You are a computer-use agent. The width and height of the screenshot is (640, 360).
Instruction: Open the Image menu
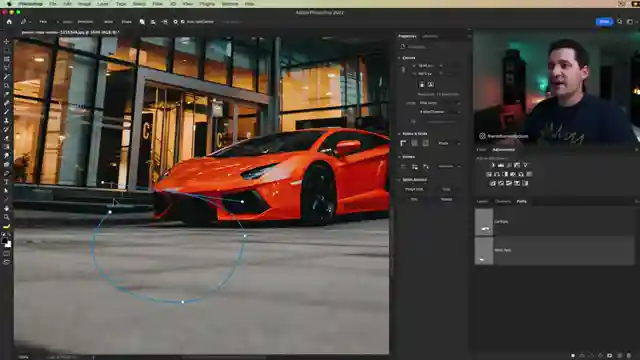point(84,4)
